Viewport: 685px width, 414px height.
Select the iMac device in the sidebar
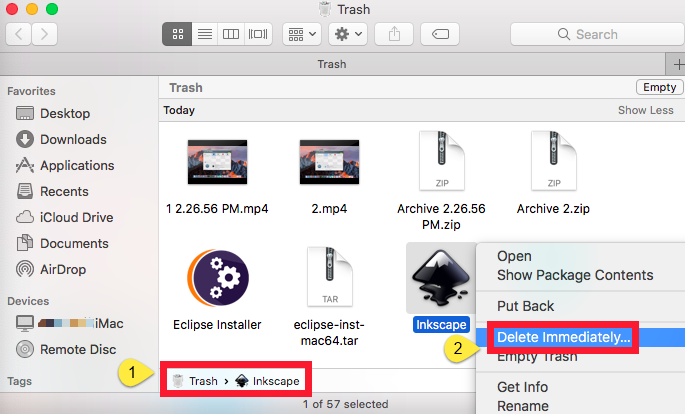click(69, 324)
